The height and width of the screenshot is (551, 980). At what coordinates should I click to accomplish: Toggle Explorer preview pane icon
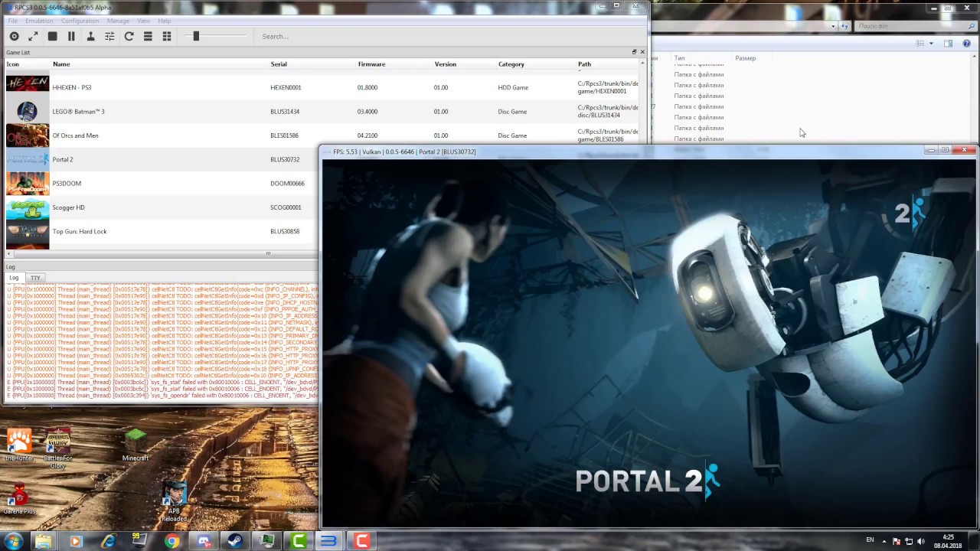click(x=948, y=44)
